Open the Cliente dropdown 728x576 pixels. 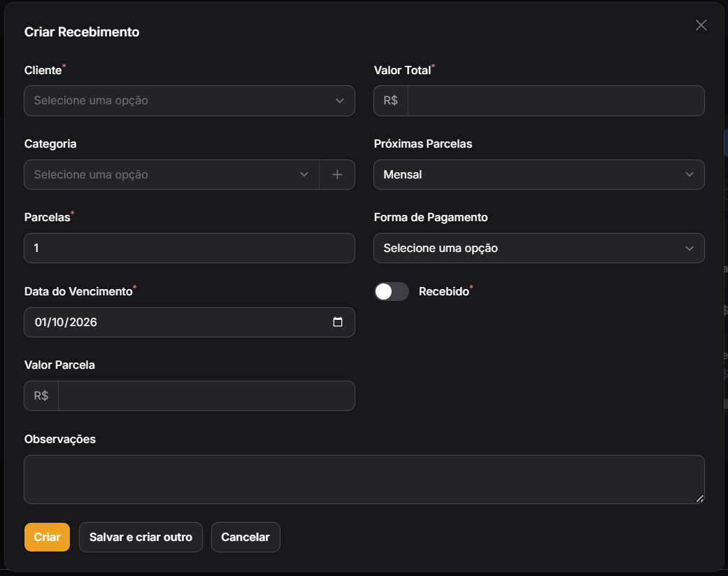tap(190, 101)
